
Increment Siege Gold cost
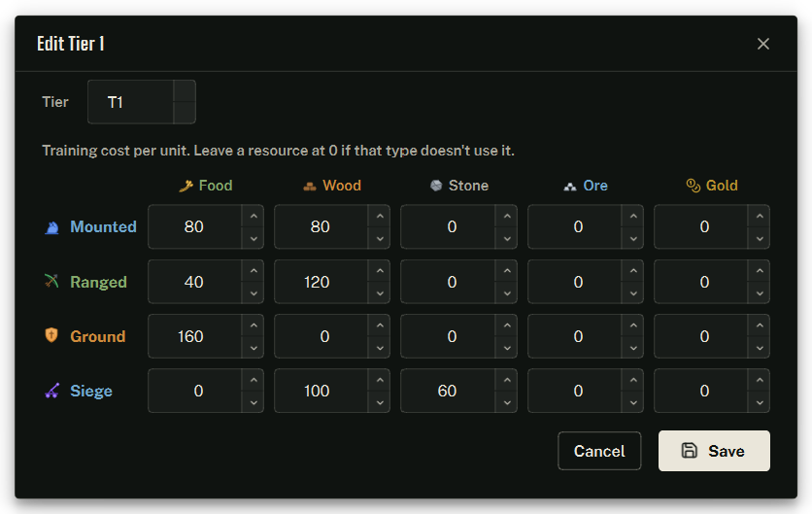[x=760, y=380]
